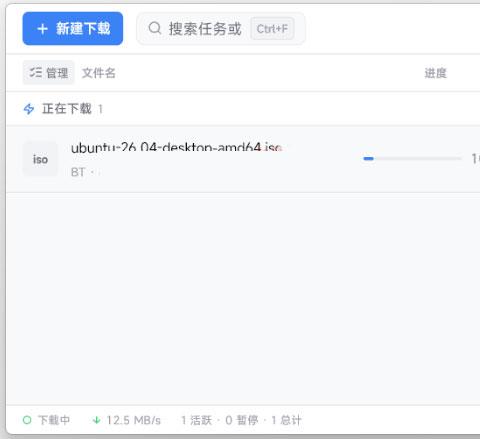The height and width of the screenshot is (439, 480).
Task: Collapse the 正在下载 section
Action: [67, 109]
